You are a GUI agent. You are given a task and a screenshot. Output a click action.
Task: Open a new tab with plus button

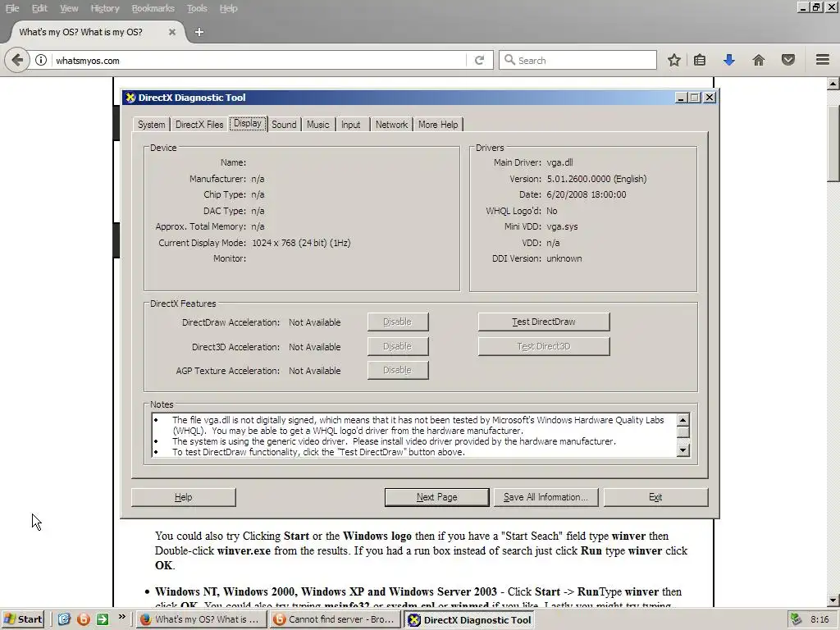click(x=199, y=32)
